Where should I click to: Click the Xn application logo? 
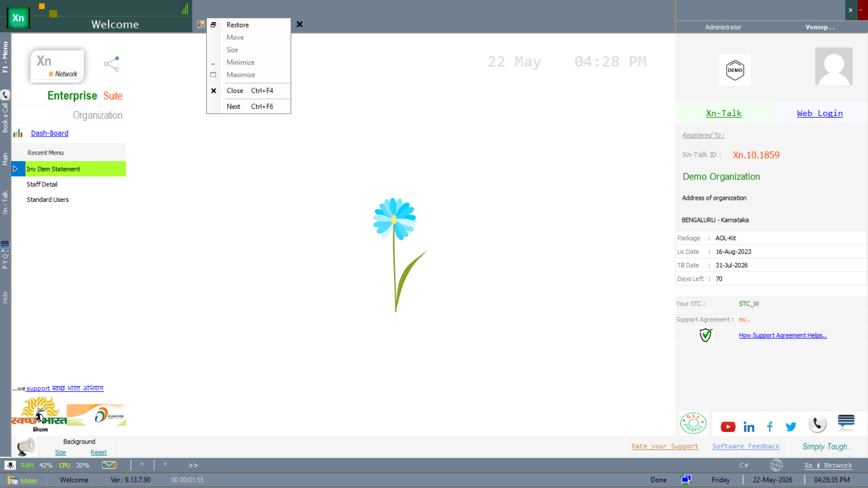click(x=18, y=18)
